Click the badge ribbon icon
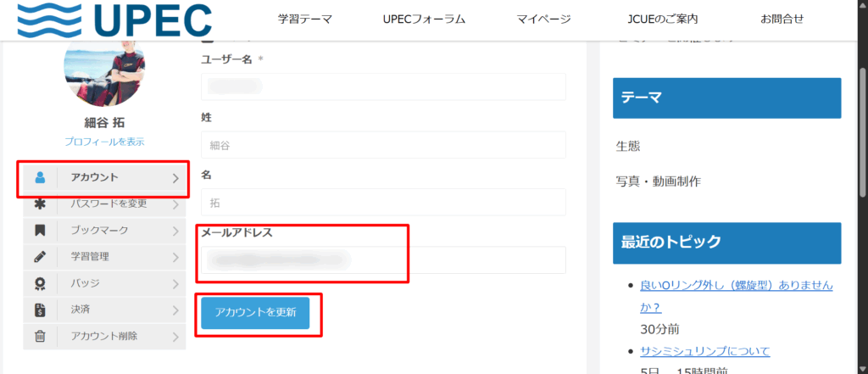 (x=40, y=283)
